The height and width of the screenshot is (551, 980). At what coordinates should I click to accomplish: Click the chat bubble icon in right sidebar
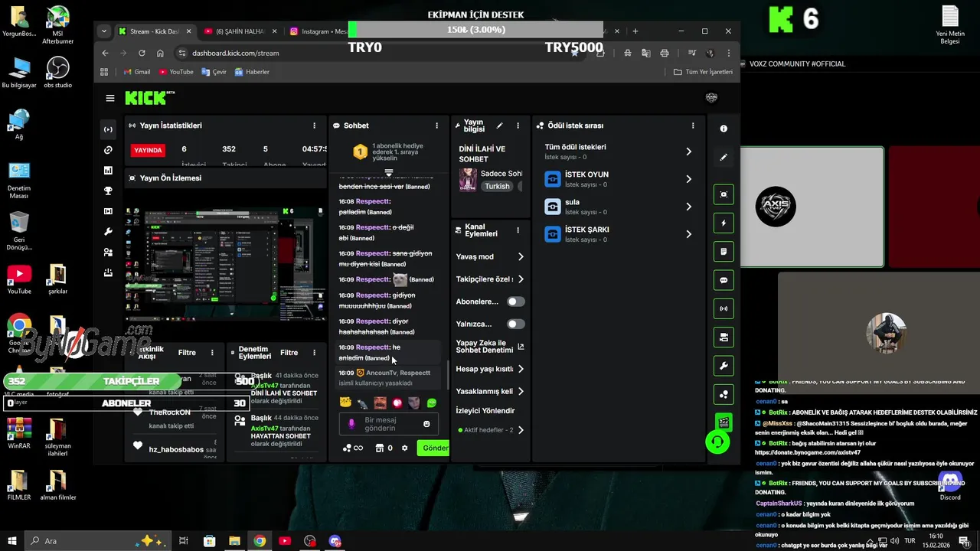click(x=724, y=280)
